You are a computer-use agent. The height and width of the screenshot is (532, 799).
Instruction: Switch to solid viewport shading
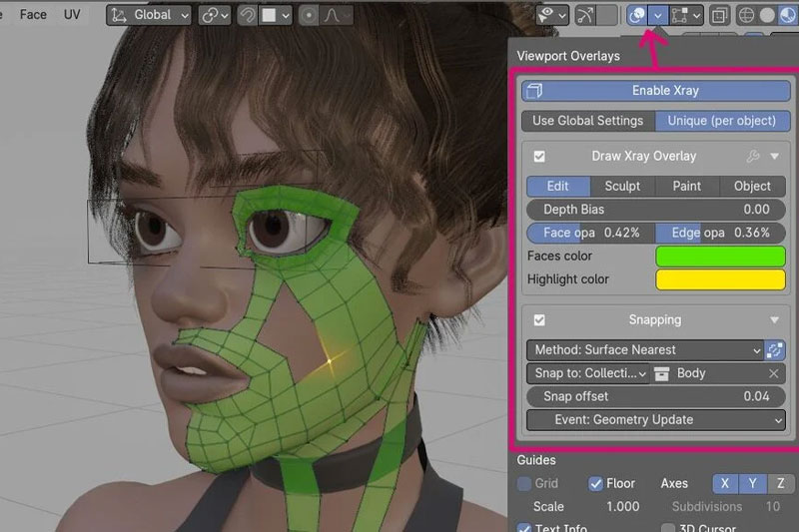pyautogui.click(x=767, y=15)
